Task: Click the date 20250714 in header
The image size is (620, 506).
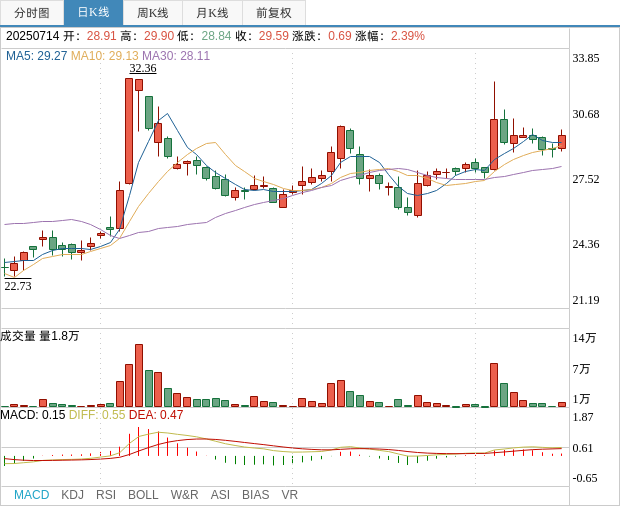Action: click(32, 36)
